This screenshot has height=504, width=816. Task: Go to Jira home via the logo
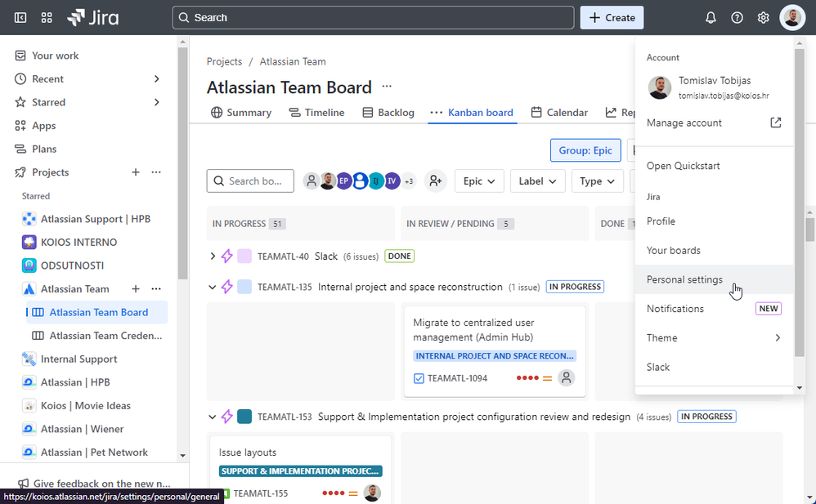tap(93, 18)
